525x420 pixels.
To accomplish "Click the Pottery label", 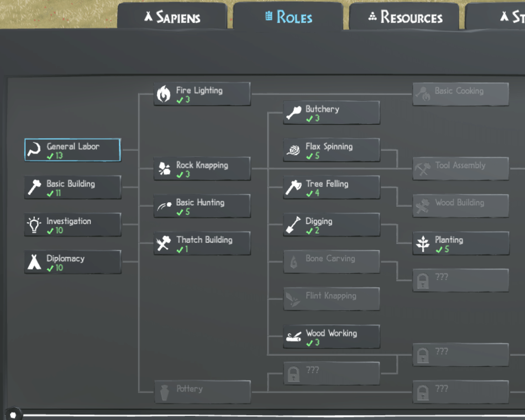I will pyautogui.click(x=189, y=389).
